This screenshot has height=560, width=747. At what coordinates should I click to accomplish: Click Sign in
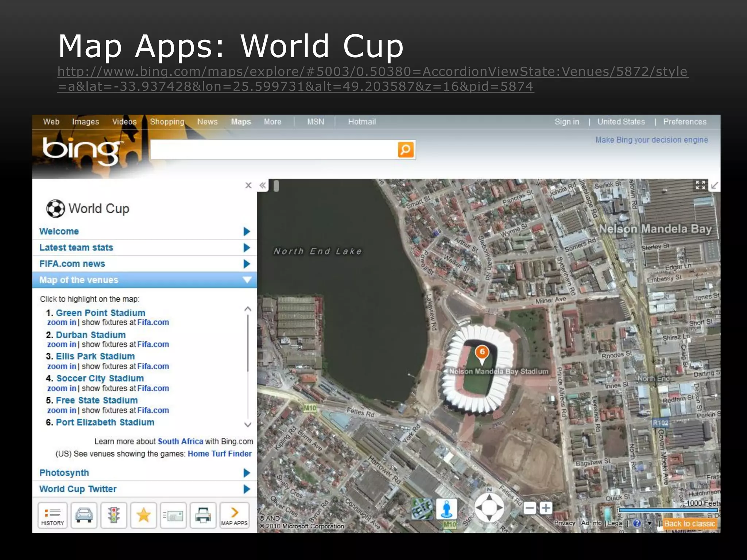coord(567,122)
